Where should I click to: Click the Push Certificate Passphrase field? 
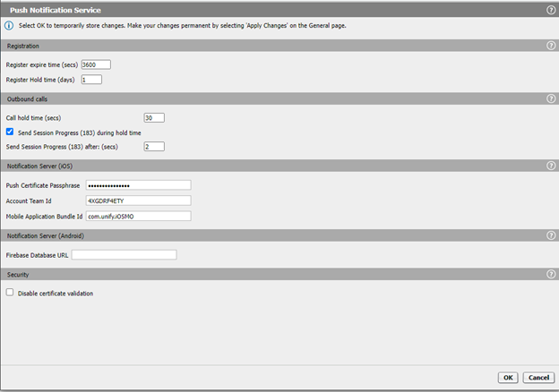(x=138, y=185)
